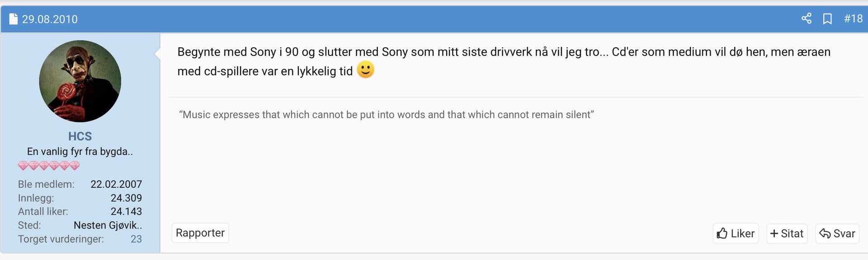
Task: Click the pink diamond rank badges
Action: click(49, 166)
